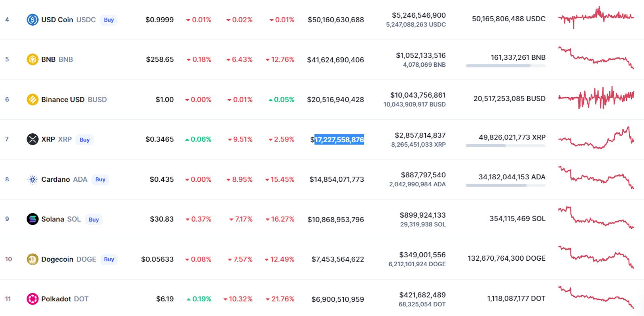Click the Buy button next to USDC
The width and height of the screenshot is (644, 316).
point(109,20)
